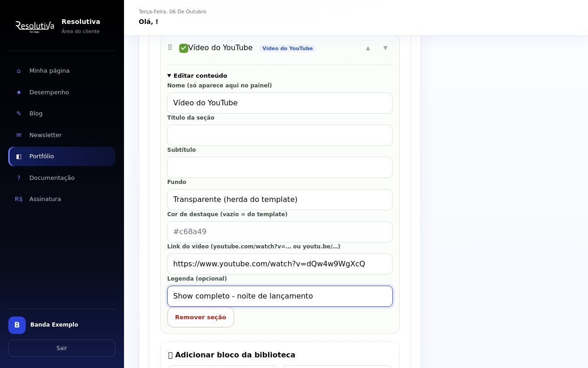Click the Nome input field

click(x=280, y=103)
